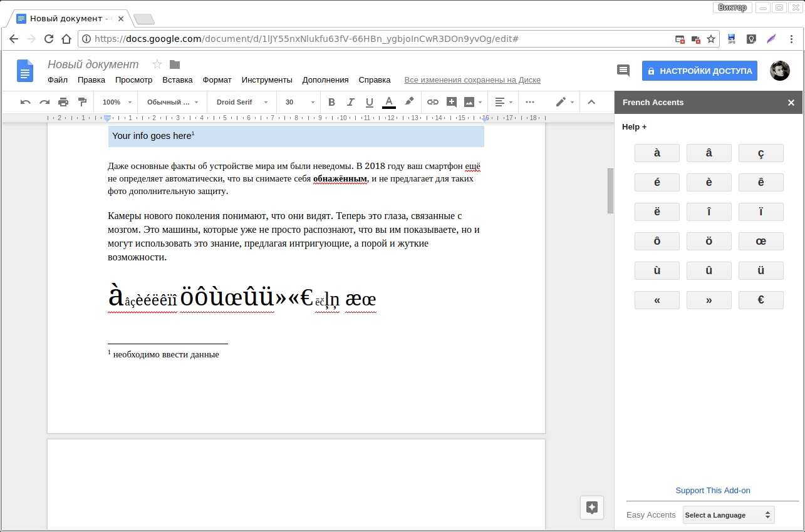Open the Вставка menu

pos(177,80)
